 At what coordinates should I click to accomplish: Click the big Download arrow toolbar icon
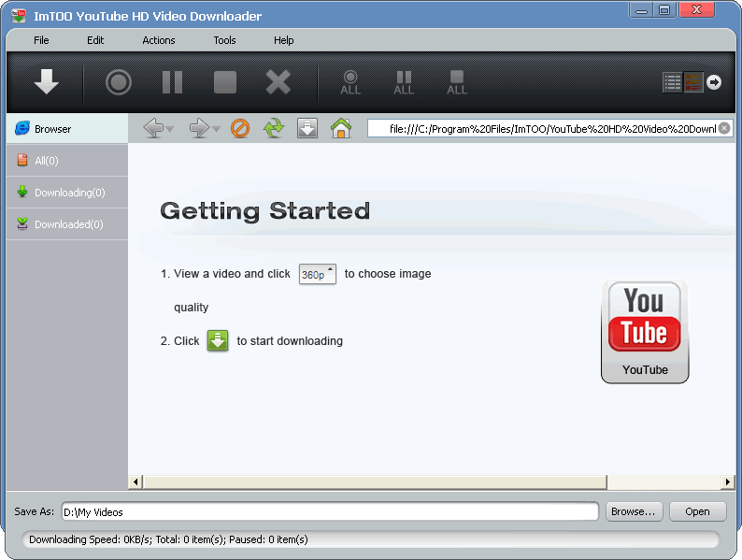(47, 82)
